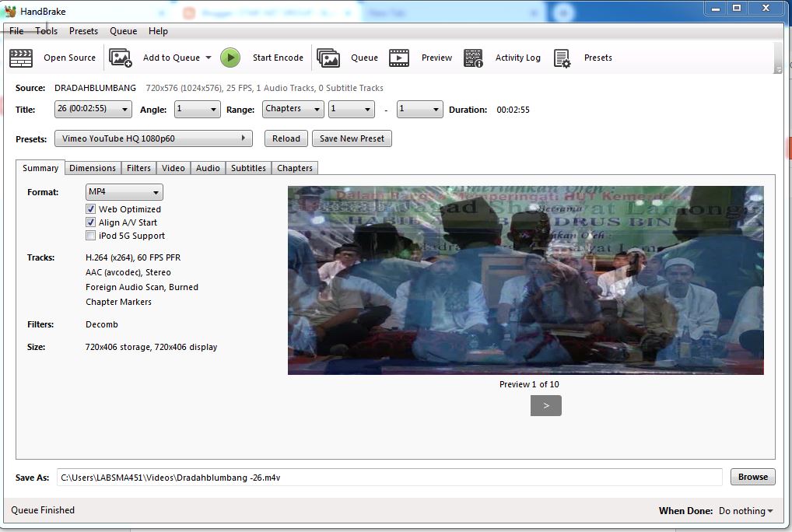Click the Add to Queue label
Viewport: 792px width, 532px height.
click(x=171, y=58)
